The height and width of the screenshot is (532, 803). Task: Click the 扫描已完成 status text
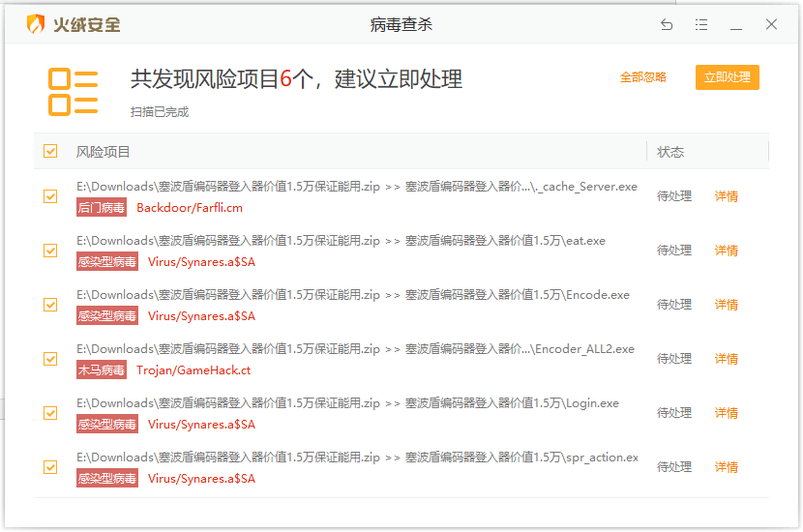pos(160,112)
